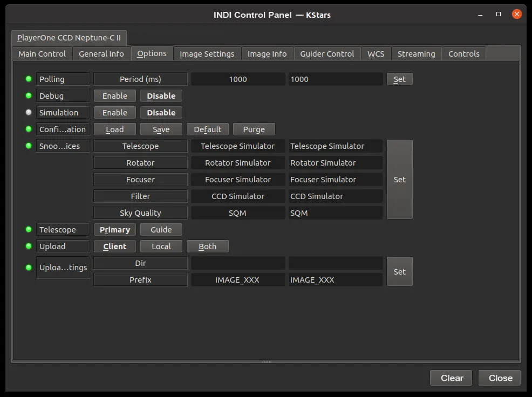This screenshot has width=532, height=397.
Task: Go to the Image Info tab
Action: (x=267, y=54)
